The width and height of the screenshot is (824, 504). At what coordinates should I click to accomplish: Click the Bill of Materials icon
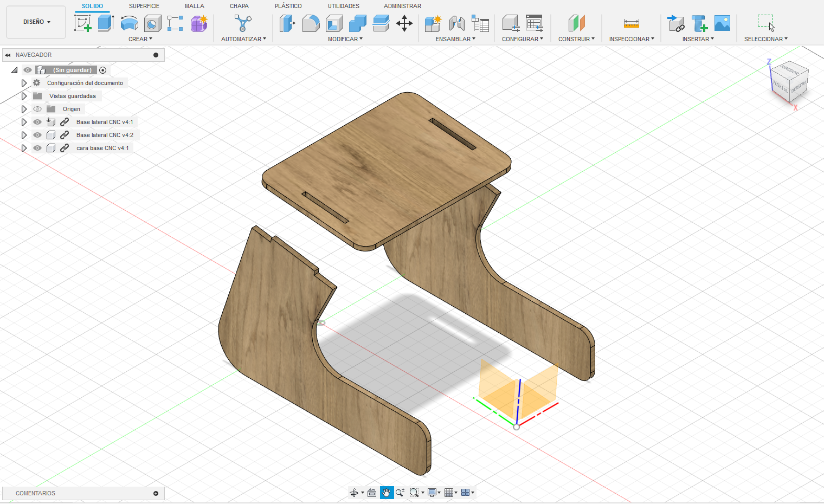click(480, 23)
